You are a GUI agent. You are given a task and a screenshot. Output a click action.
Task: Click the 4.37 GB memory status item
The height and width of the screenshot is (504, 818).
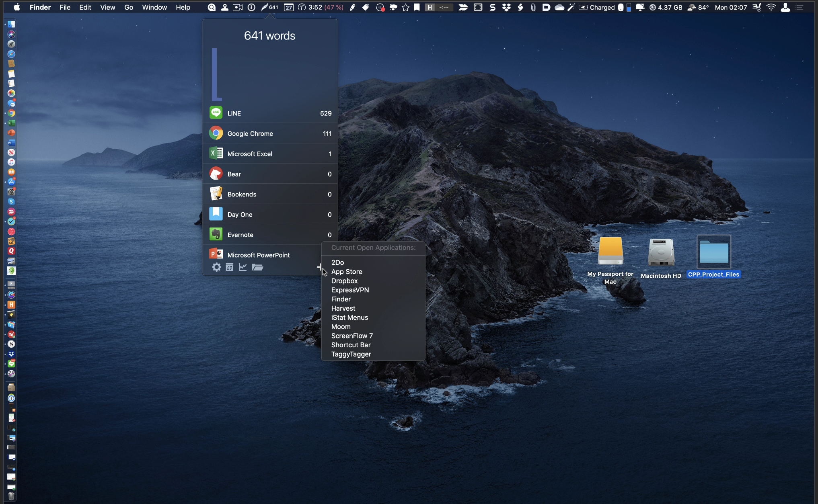click(666, 7)
